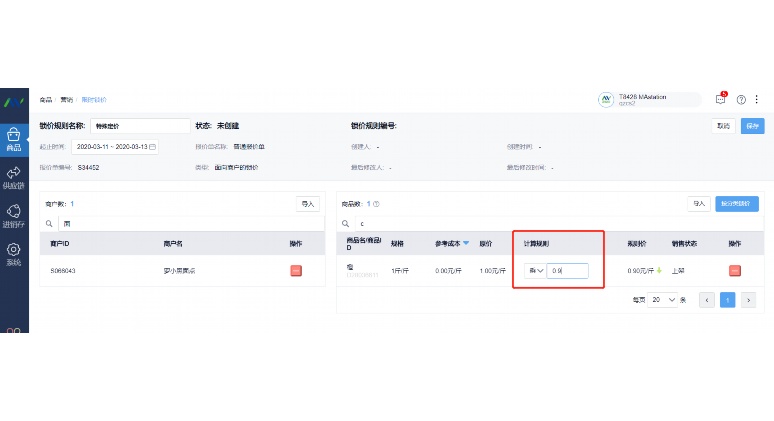Click the 0.9 calculation value field
The width and height of the screenshot is (774, 421).
pos(568,270)
